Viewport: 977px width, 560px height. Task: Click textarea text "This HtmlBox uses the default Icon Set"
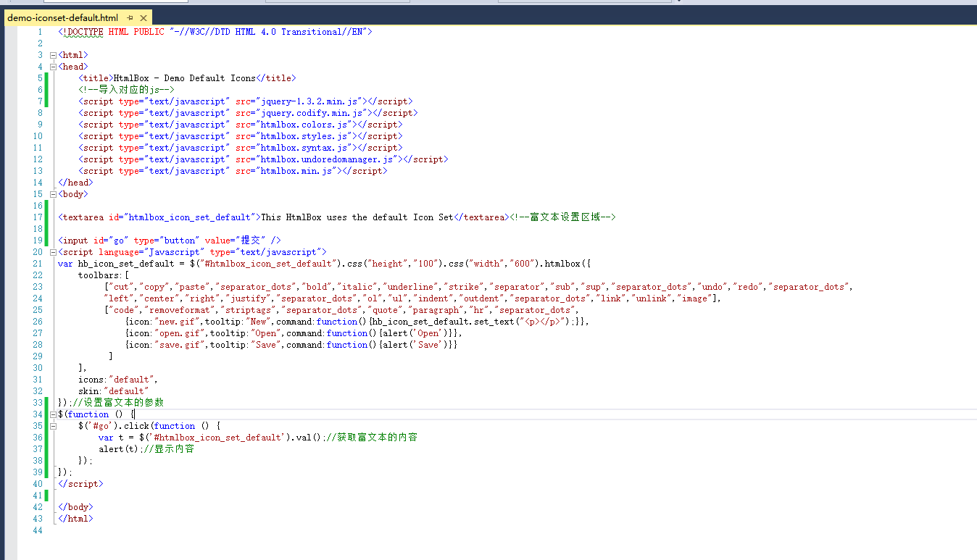pyautogui.click(x=357, y=217)
